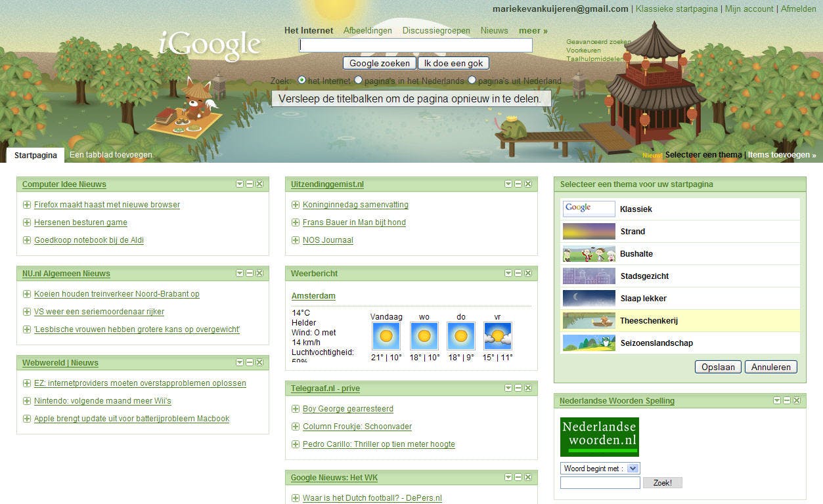Viewport: 823px width, 504px height.
Task: Minimize the Weerbericht gadget
Action: (x=518, y=273)
